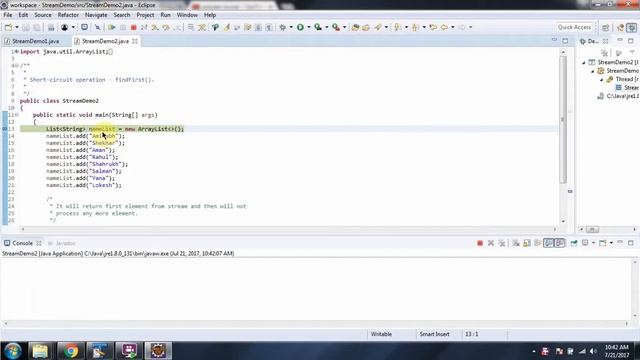Viewport: 640px width, 360px height.
Task: Open File Explorer from the taskbar
Action: (x=40, y=351)
